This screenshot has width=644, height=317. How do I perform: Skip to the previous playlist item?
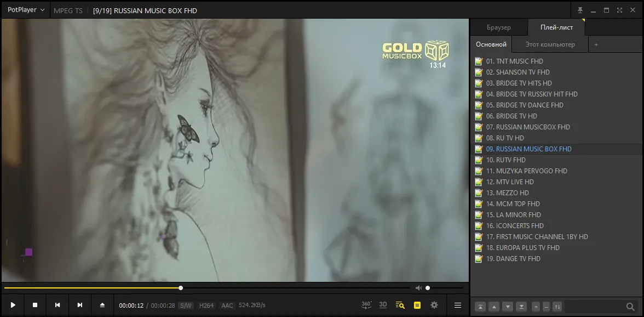click(x=58, y=305)
